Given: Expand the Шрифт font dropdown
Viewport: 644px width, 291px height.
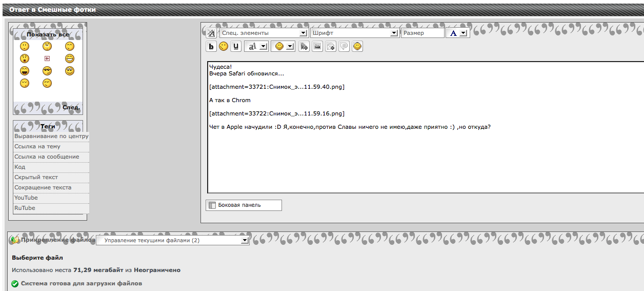Looking at the screenshot, I should (x=354, y=33).
